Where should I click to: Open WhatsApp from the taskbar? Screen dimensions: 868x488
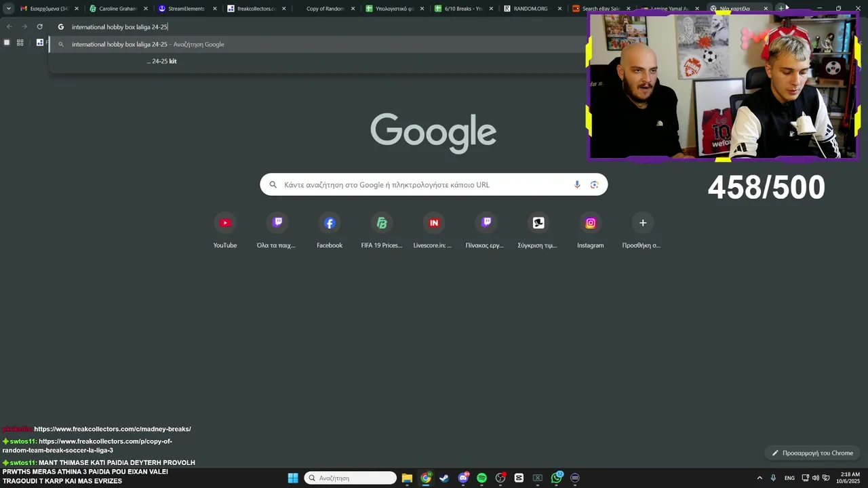557,478
